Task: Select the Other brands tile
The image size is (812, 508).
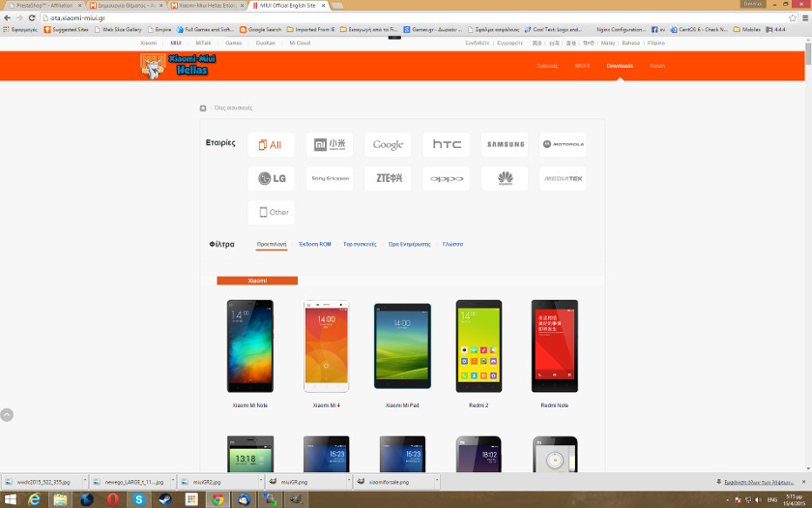Action: click(271, 212)
